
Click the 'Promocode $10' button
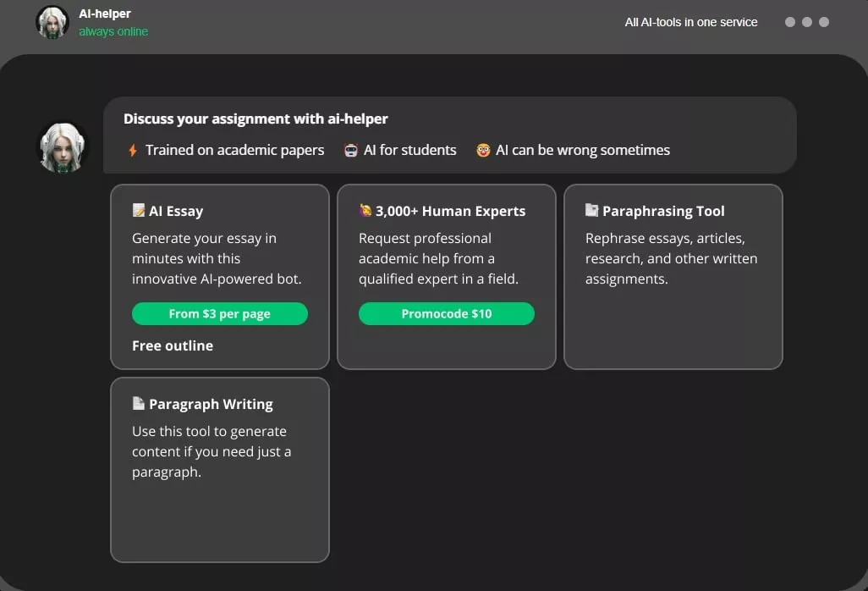447,313
